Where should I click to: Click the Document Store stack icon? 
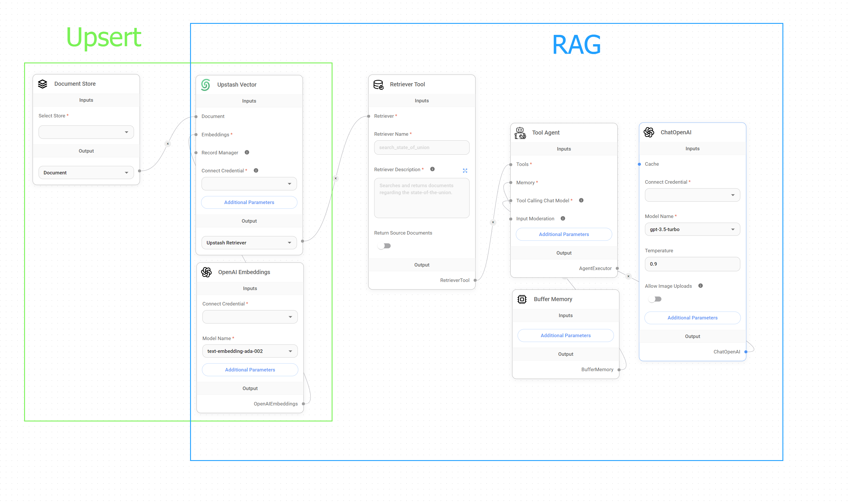(43, 83)
